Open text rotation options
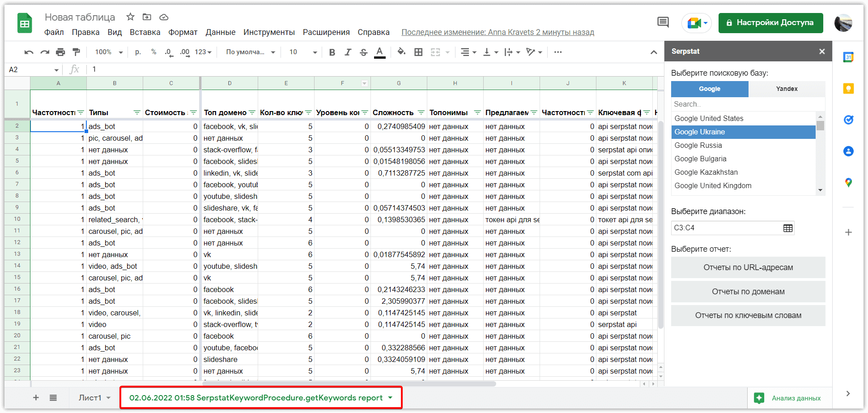868x413 pixels. point(534,52)
